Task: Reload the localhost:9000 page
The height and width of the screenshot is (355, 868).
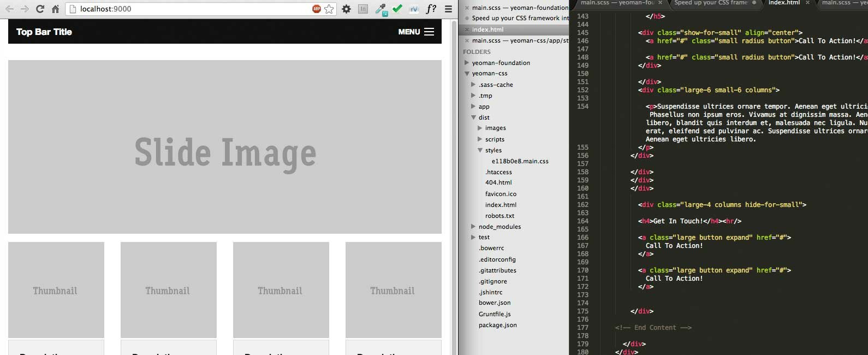Action: 40,9
